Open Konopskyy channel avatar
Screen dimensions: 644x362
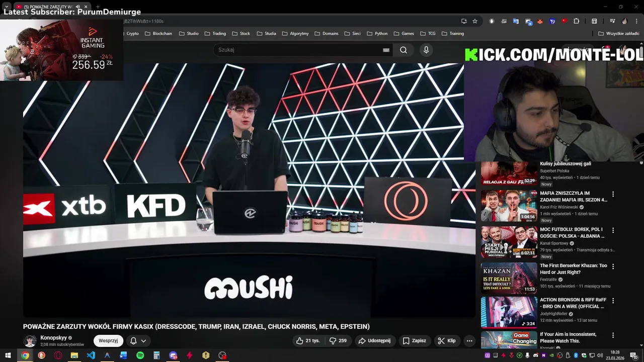pos(30,341)
